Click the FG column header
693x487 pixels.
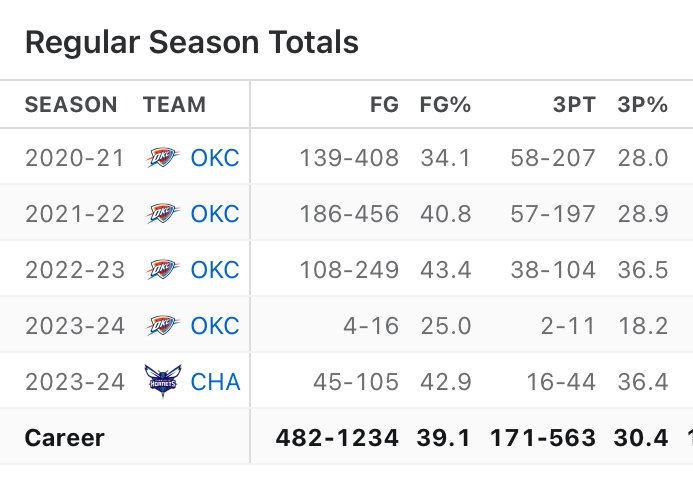pyautogui.click(x=384, y=105)
